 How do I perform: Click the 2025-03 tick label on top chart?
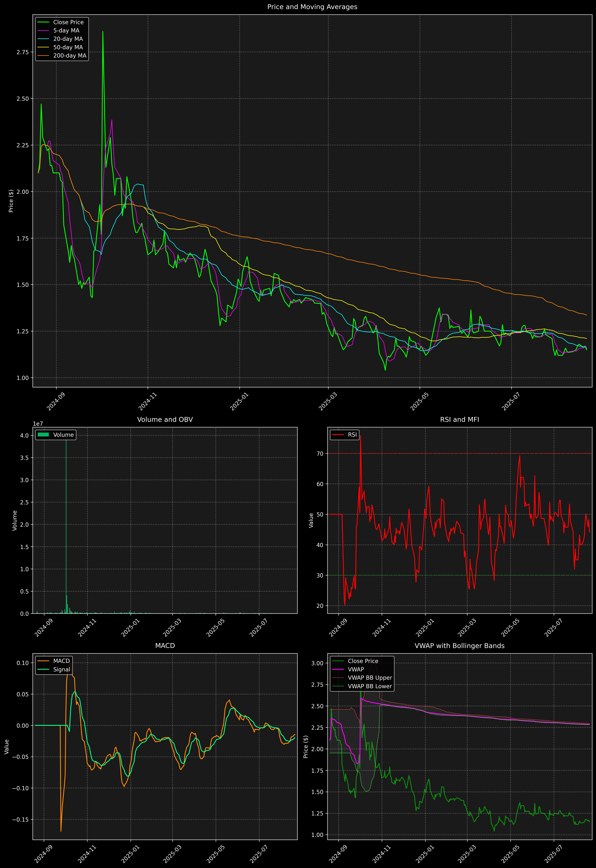328,402
